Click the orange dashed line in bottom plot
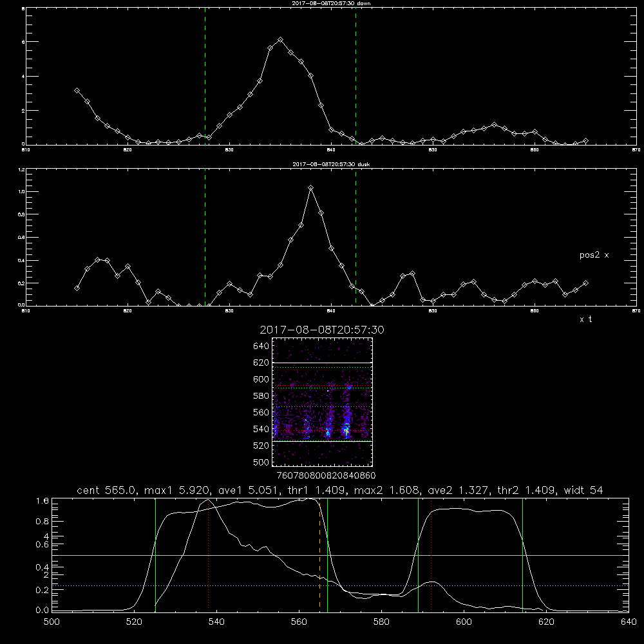The image size is (644, 644). 319,555
